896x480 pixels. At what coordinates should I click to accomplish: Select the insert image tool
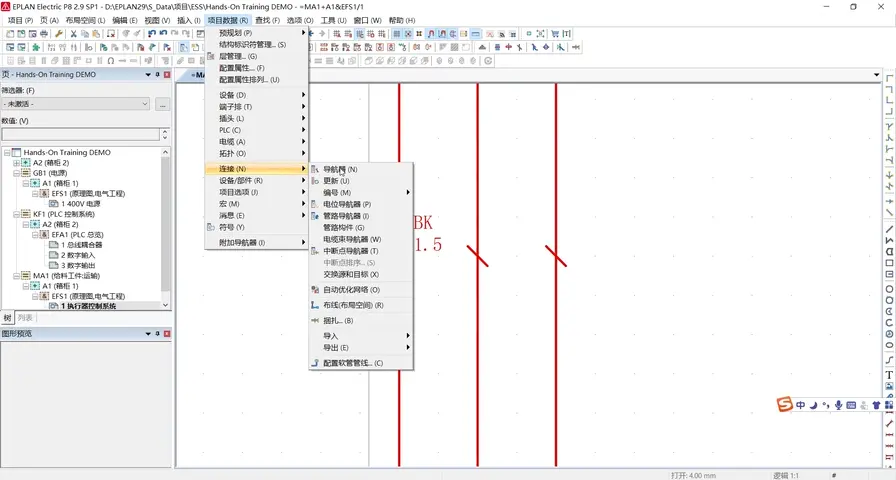coord(890,386)
